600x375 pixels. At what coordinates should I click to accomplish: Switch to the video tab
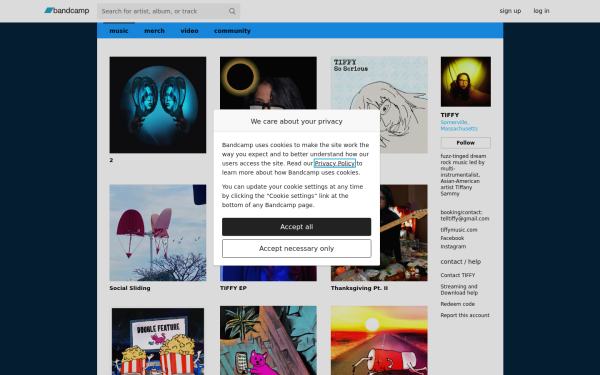(189, 31)
